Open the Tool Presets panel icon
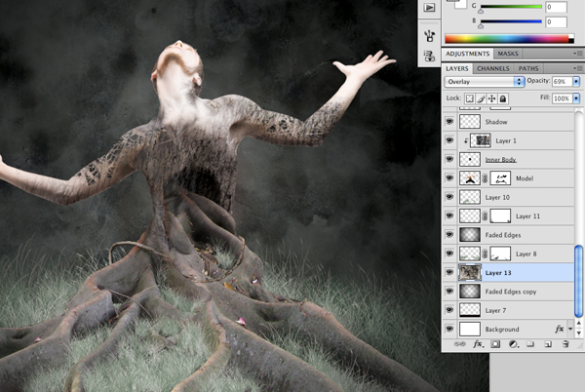 [429, 57]
